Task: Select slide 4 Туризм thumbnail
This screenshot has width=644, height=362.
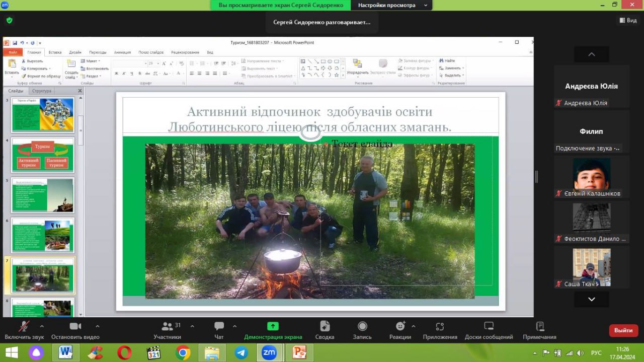Action: [x=43, y=155]
